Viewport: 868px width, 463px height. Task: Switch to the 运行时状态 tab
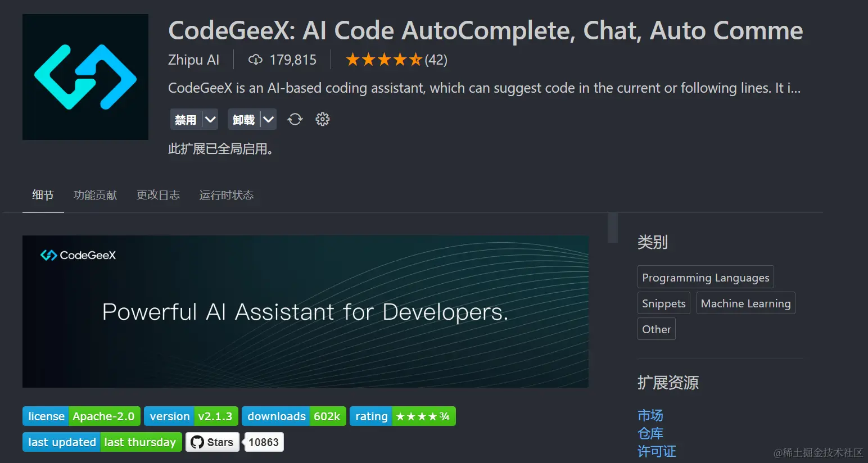(x=226, y=195)
